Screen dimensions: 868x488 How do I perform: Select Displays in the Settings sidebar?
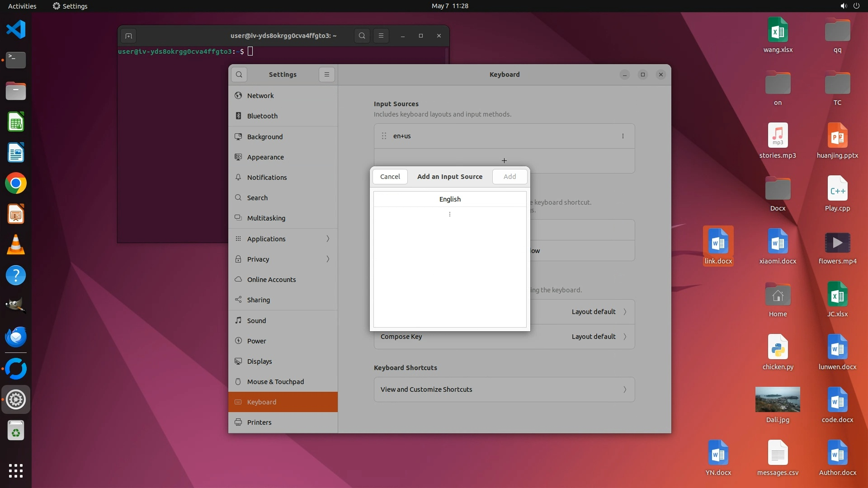pyautogui.click(x=259, y=361)
